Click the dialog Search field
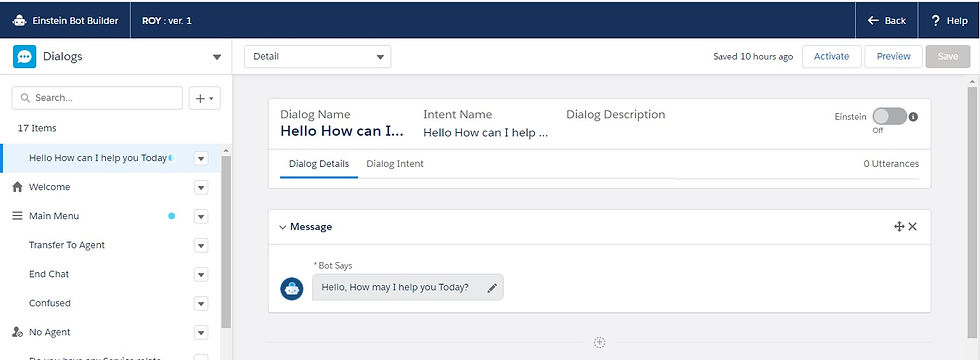Viewport: 980px width, 360px height. (x=98, y=98)
